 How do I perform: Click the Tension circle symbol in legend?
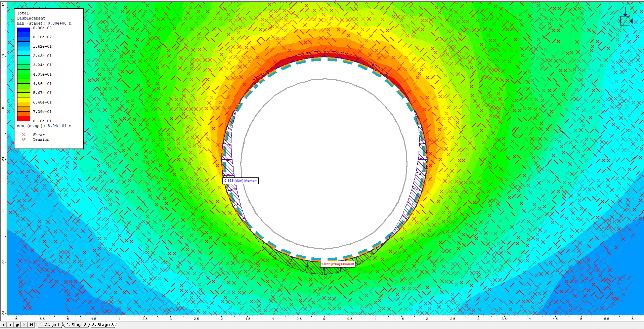pos(23,139)
